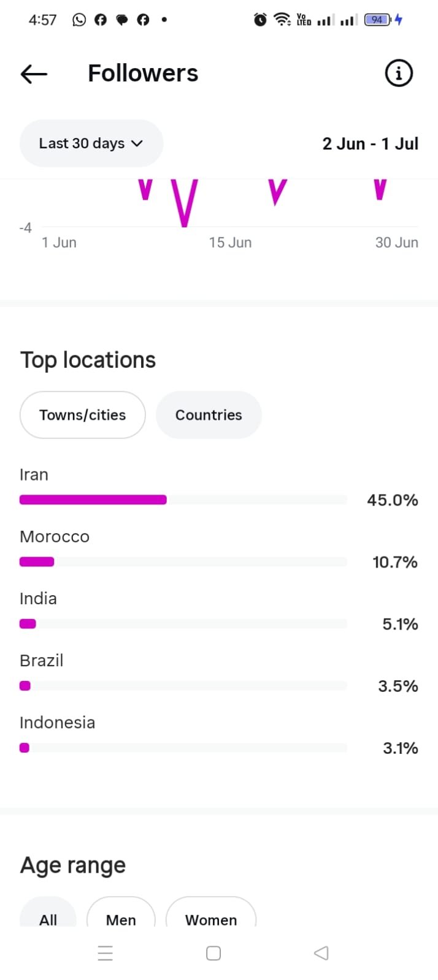Tap the 15 Jun marker on chart
The width and height of the screenshot is (438, 980).
point(230,243)
